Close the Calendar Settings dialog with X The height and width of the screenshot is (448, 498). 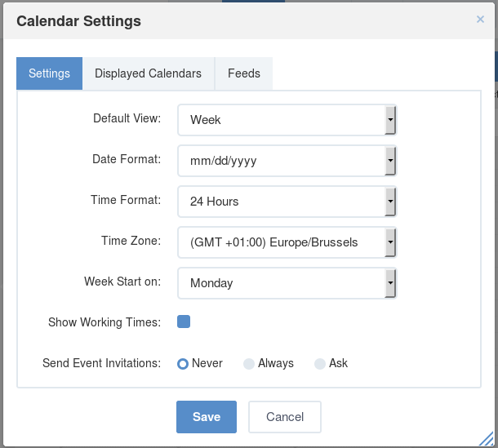point(480,20)
